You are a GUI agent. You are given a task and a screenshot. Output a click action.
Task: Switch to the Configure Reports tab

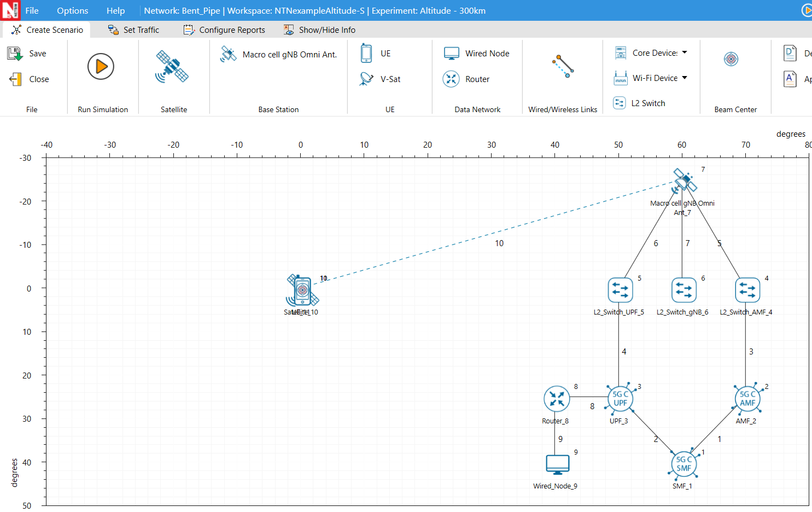pyautogui.click(x=225, y=30)
